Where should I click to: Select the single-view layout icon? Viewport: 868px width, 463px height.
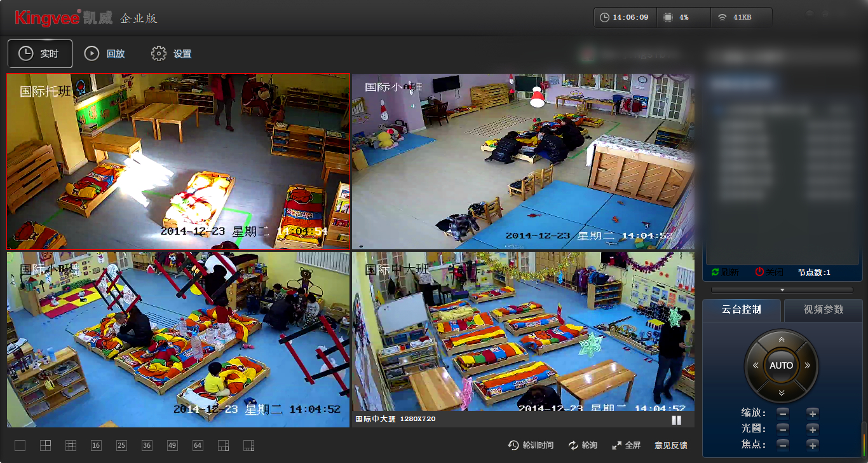[20, 445]
